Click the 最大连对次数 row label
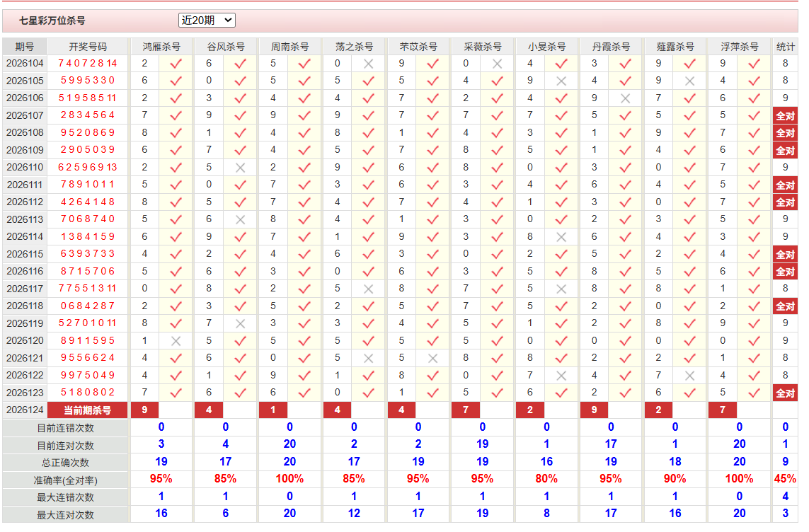Screen dimensions: 809x532 point(66,515)
